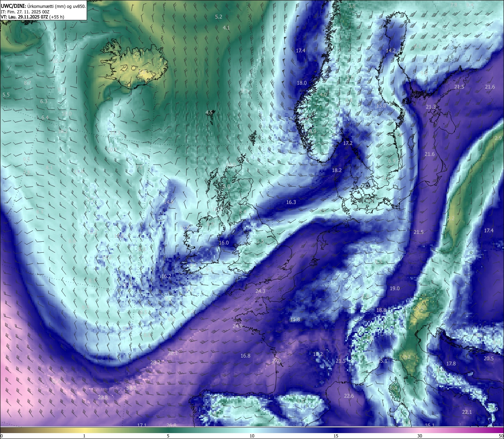Click the 21.3 value label
This screenshot has height=439, width=504.
[431, 107]
